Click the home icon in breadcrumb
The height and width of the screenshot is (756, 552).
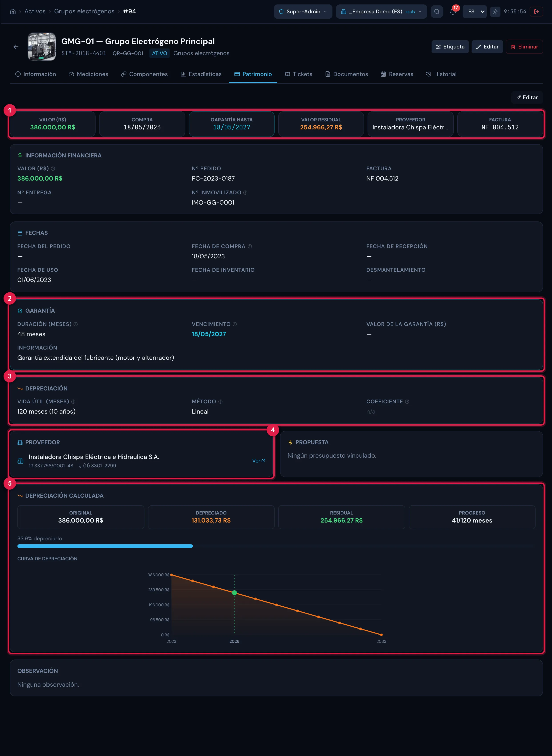[x=13, y=11]
